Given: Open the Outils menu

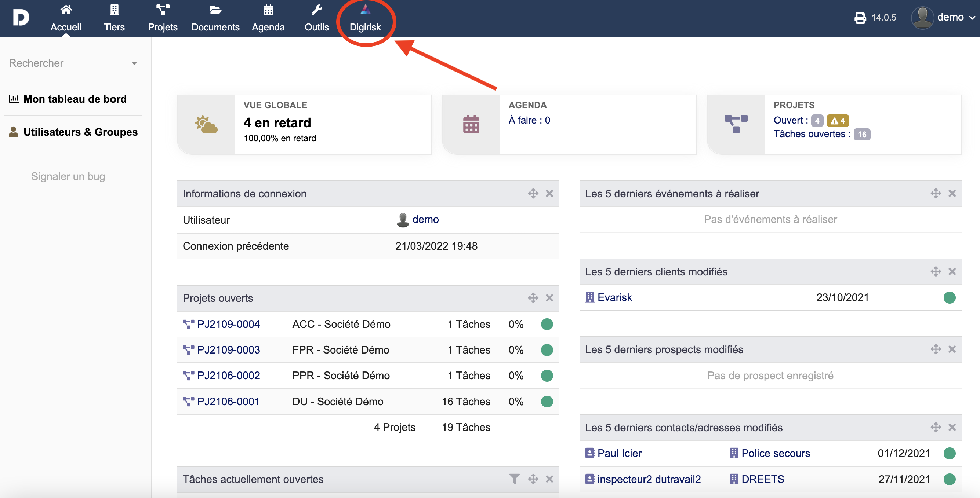Looking at the screenshot, I should click(316, 18).
